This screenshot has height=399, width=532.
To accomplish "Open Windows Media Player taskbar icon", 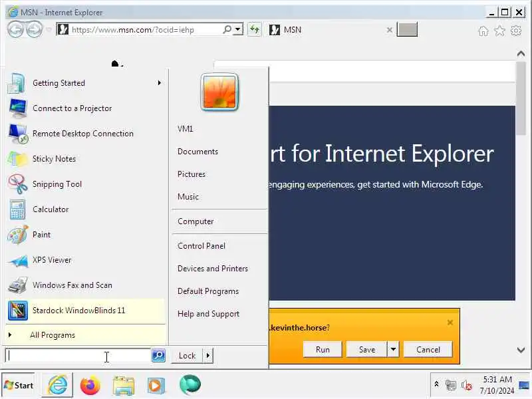I will click(x=156, y=386).
